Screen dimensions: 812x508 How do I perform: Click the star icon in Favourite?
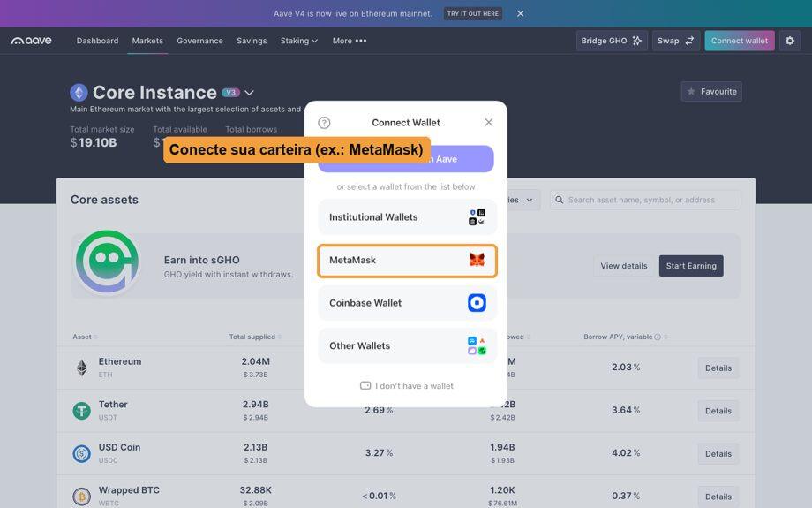(x=691, y=91)
